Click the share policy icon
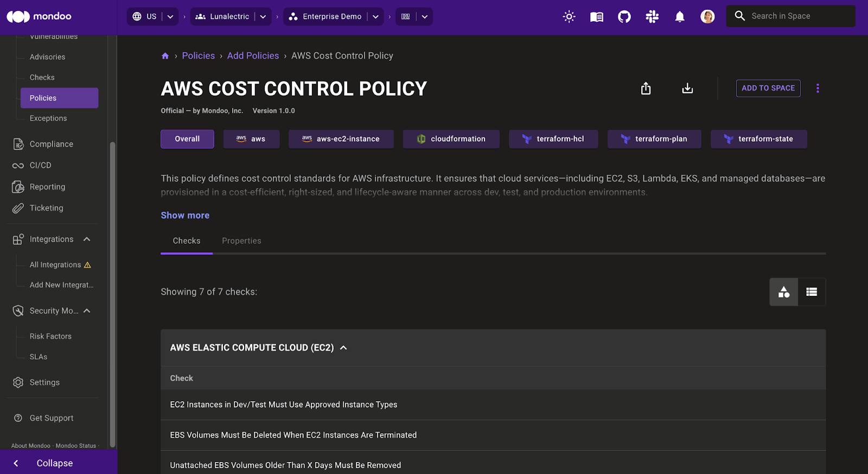Screen dimensions: 868x474 point(646,89)
